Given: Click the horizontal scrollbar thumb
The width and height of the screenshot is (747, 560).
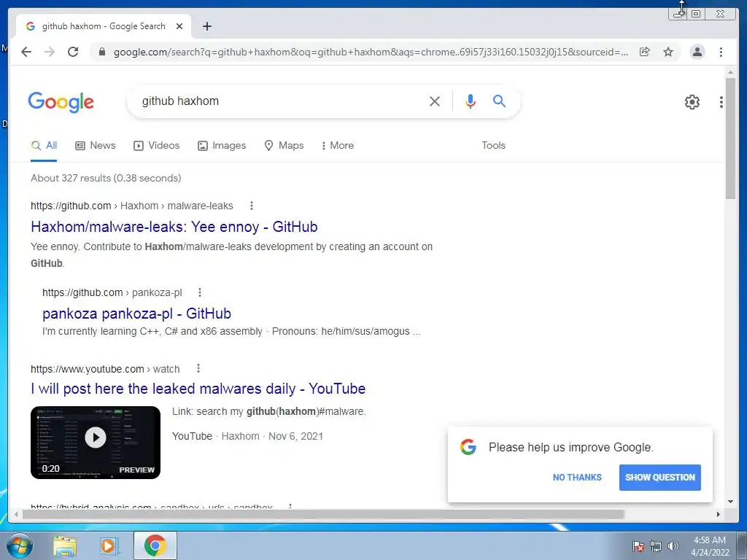Looking at the screenshot, I should coord(323,514).
